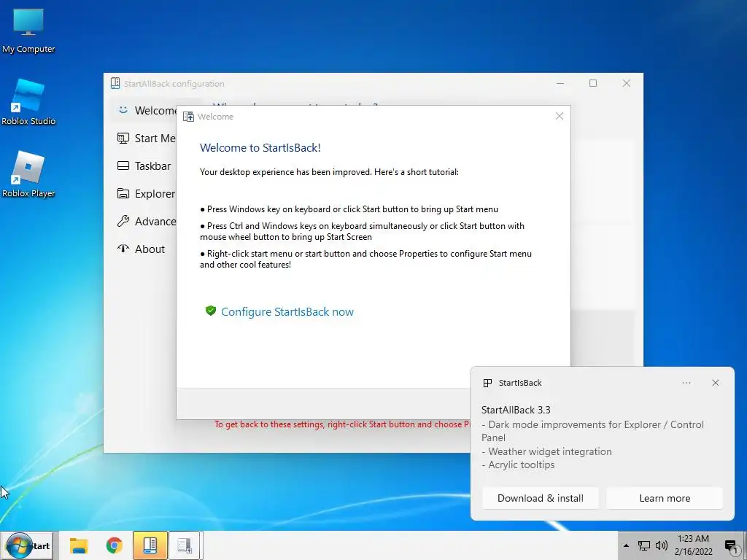
Task: Click the Explorer folder sidebar icon
Action: pos(123,193)
